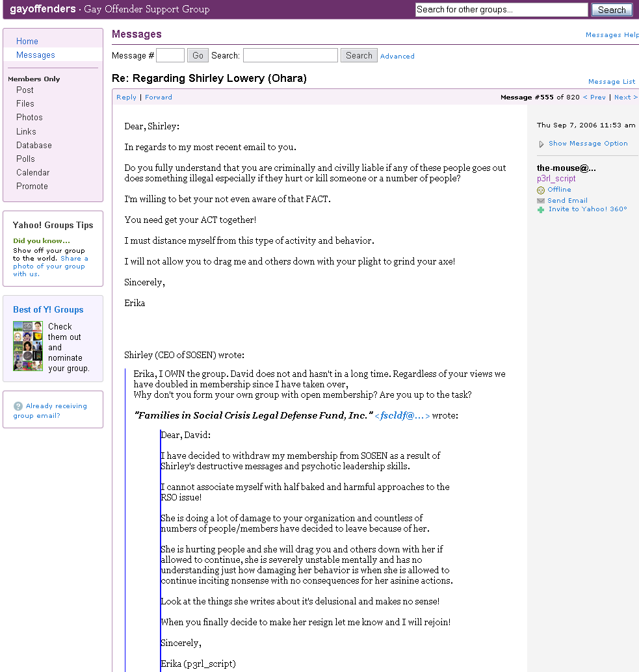
Task: Expand the Show Message Option triangle
Action: (541, 144)
